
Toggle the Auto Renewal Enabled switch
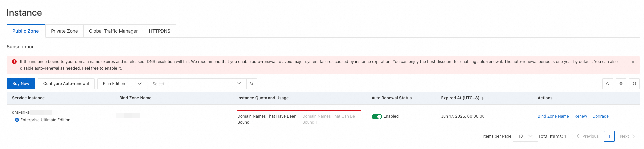pos(376,117)
